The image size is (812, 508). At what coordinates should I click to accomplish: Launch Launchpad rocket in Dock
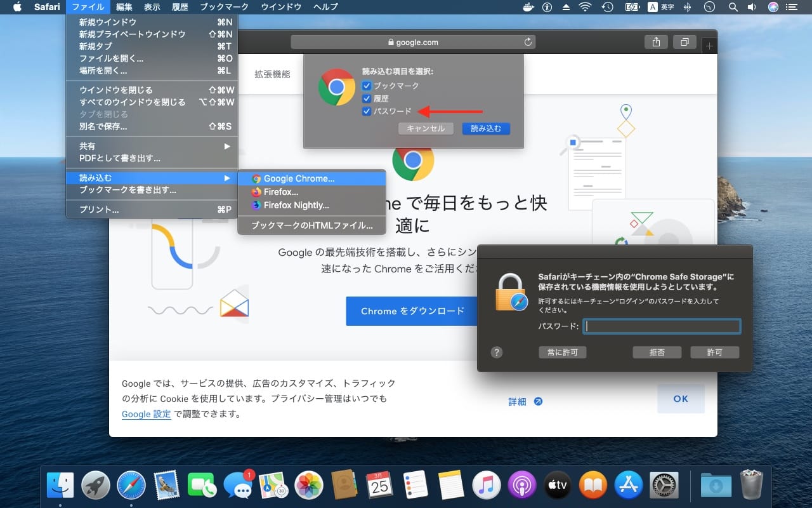(96, 486)
